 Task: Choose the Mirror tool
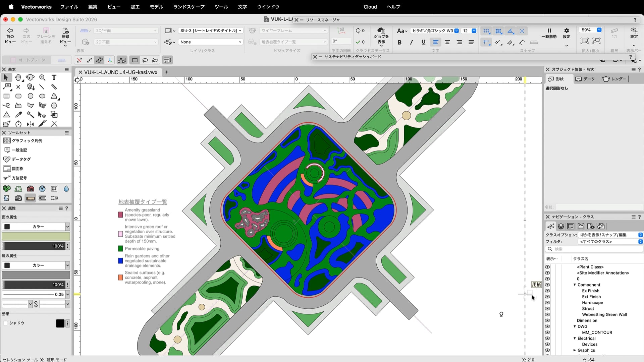[x=30, y=124]
